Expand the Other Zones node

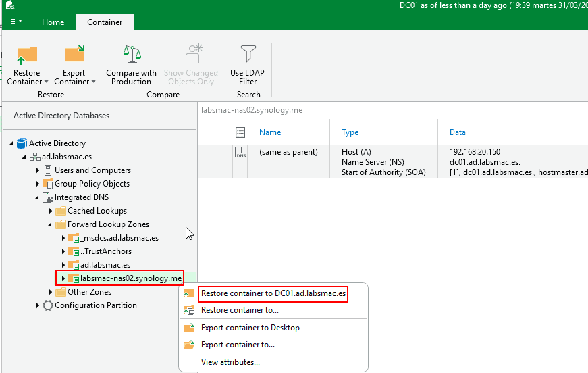coord(50,292)
